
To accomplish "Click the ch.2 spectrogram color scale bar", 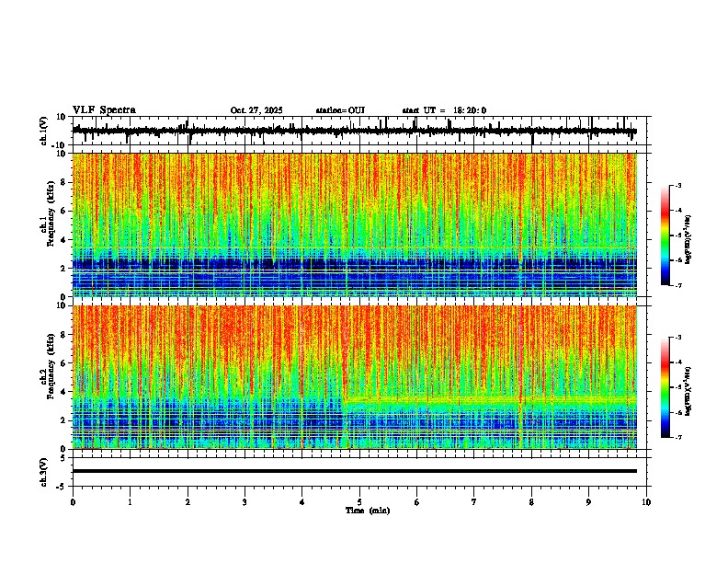I will click(x=665, y=387).
